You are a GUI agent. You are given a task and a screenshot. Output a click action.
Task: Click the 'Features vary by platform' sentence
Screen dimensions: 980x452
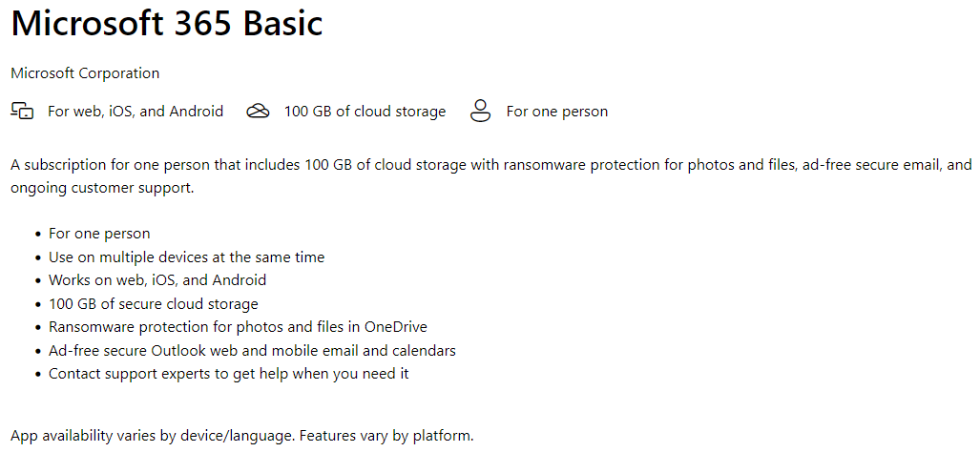pyautogui.click(x=392, y=435)
